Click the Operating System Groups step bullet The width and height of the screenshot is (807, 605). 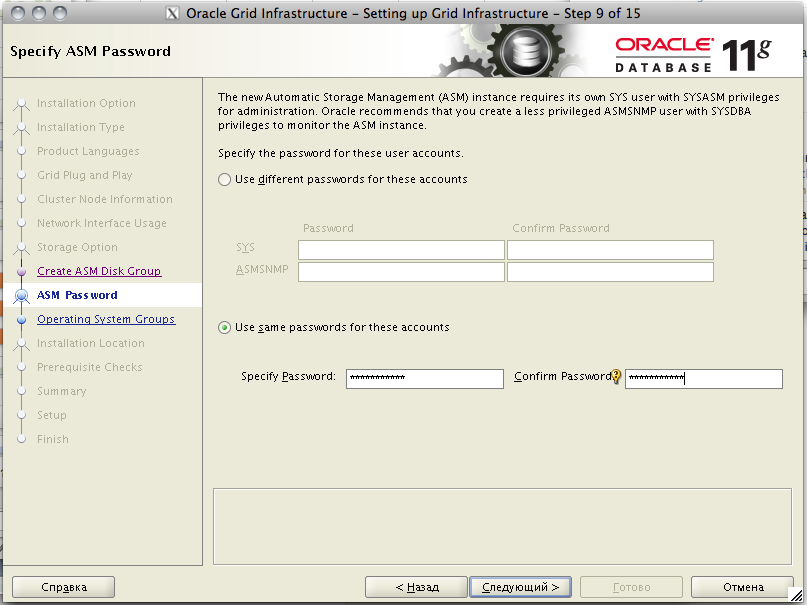pos(22,320)
